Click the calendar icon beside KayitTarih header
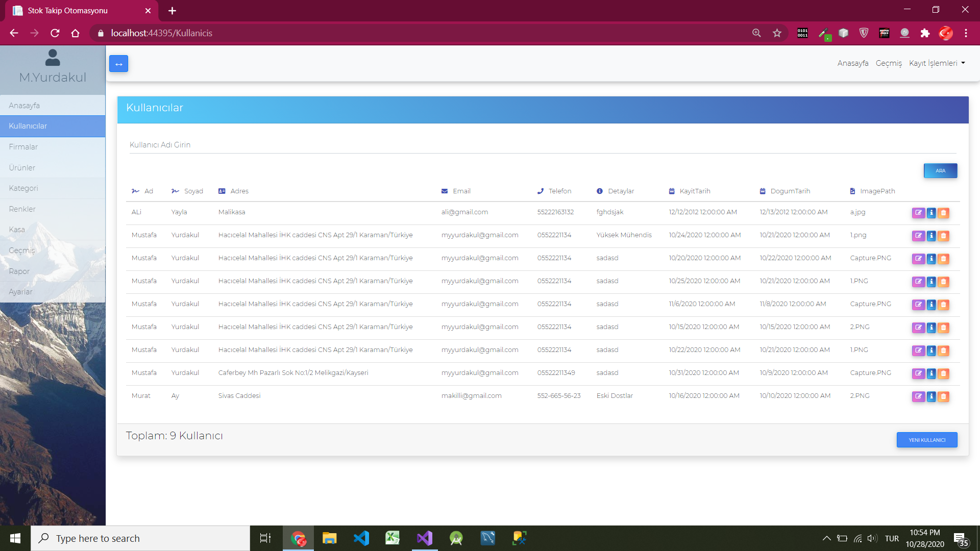The image size is (980, 551). 671,191
